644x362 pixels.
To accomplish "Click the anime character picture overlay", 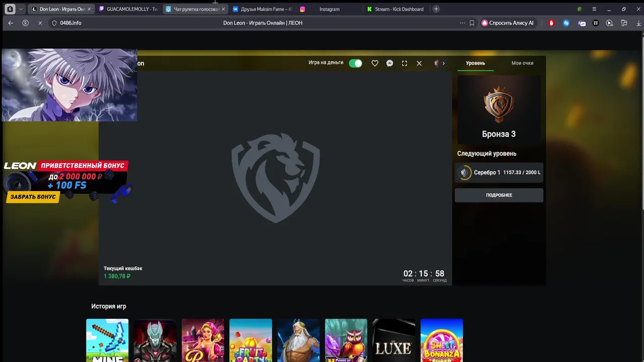I will click(69, 85).
